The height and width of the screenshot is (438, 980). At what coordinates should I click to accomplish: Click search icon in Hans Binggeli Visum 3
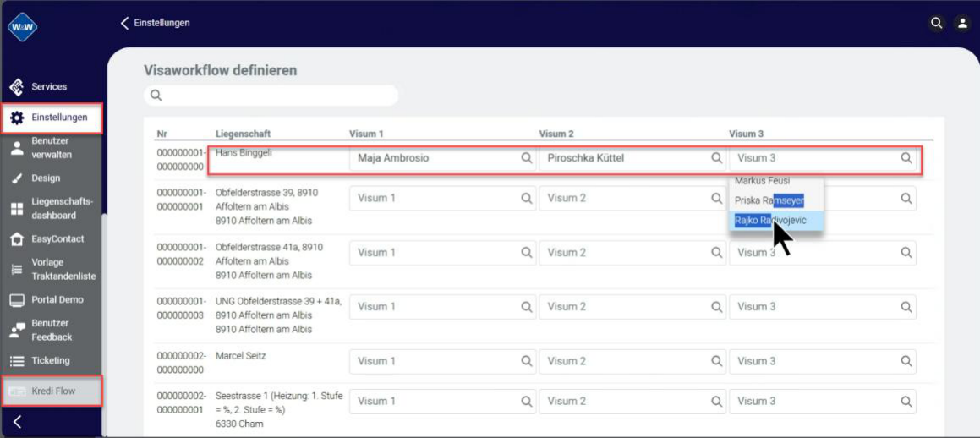[x=906, y=158]
